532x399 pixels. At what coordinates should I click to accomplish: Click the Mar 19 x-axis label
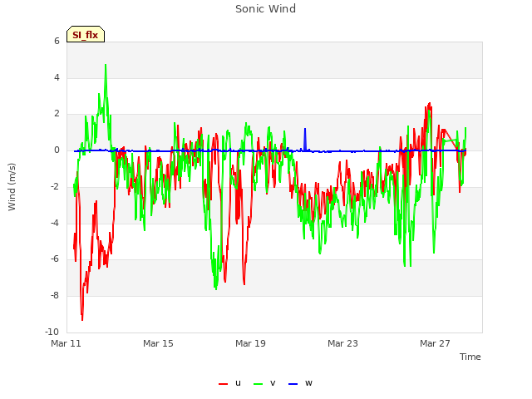(x=250, y=343)
